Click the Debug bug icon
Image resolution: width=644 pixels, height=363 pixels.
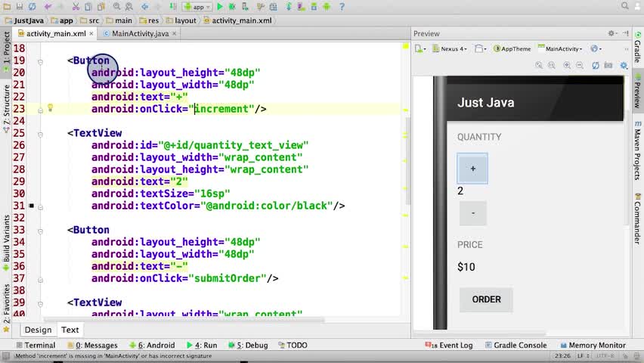coord(232,7)
